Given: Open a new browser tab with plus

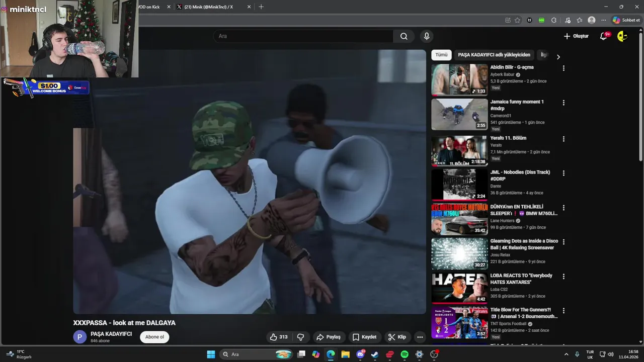Looking at the screenshot, I should 261,7.
